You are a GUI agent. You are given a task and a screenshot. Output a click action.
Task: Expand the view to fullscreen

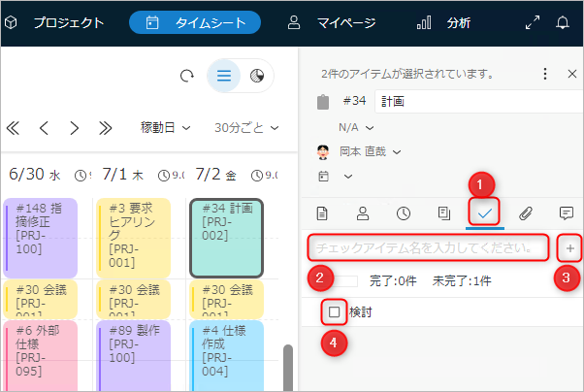(533, 22)
